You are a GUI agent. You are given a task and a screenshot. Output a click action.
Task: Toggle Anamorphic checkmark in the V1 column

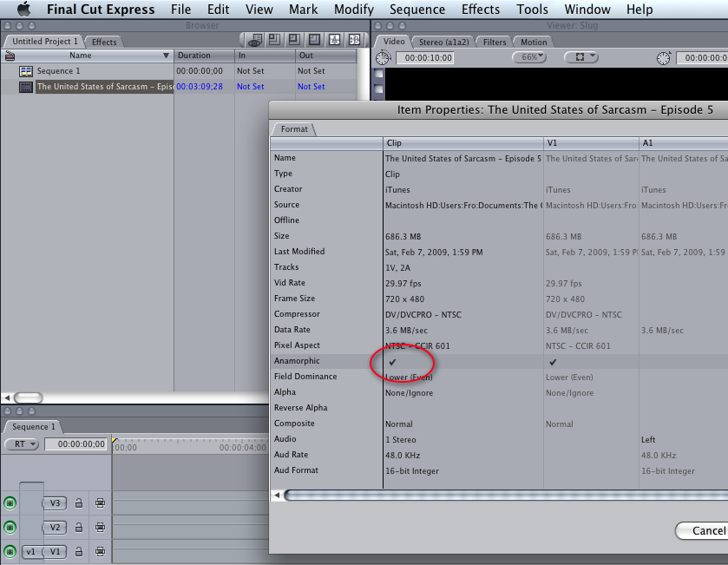coord(553,362)
